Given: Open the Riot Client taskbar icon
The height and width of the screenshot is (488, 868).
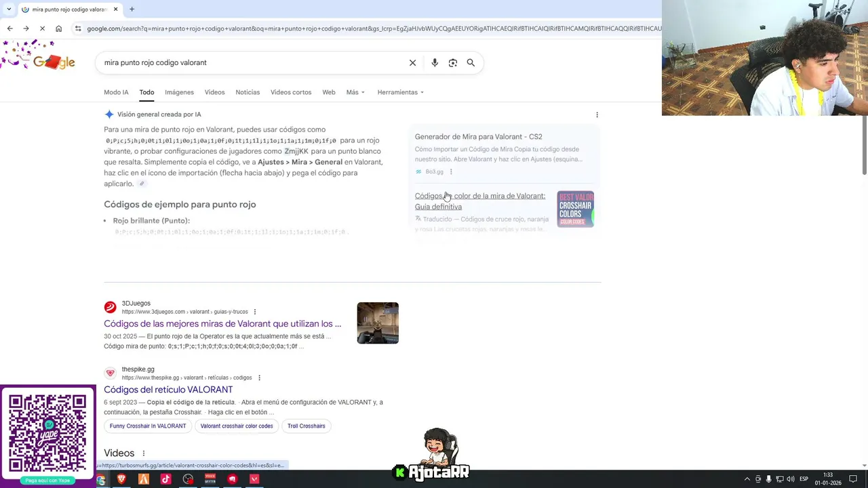Looking at the screenshot, I should (232, 479).
